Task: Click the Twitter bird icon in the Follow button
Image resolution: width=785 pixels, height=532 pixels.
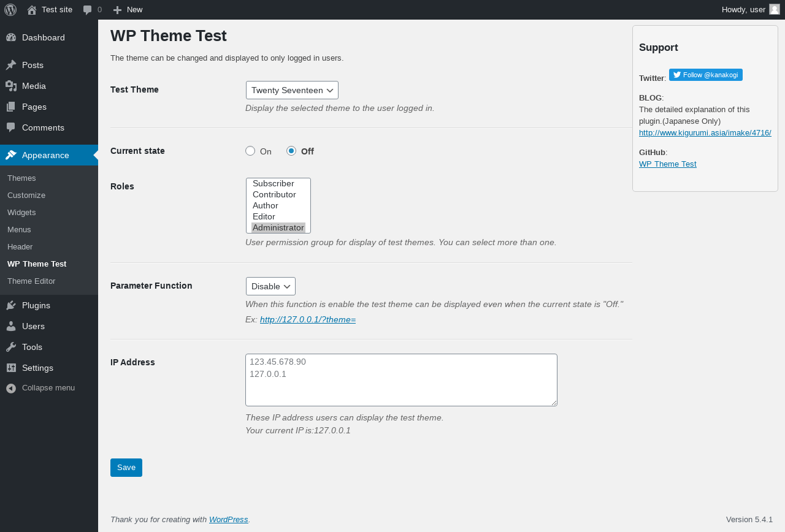Action: 677,75
